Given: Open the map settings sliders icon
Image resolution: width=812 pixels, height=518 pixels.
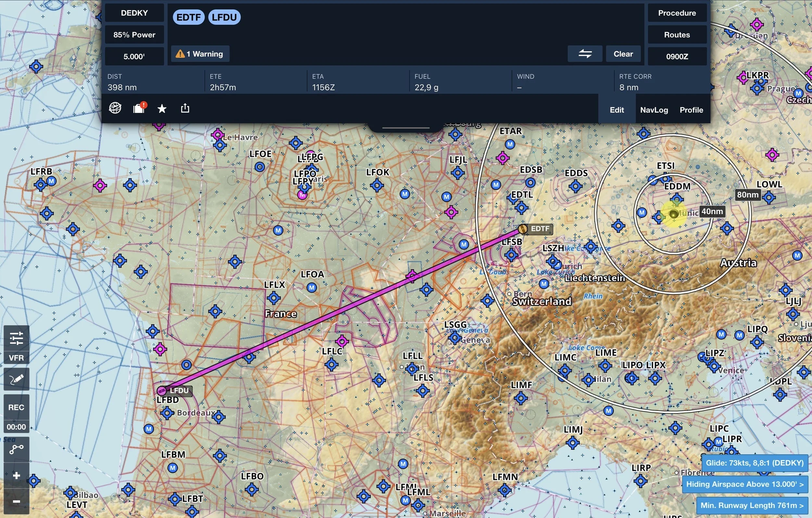Looking at the screenshot, I should tap(16, 338).
